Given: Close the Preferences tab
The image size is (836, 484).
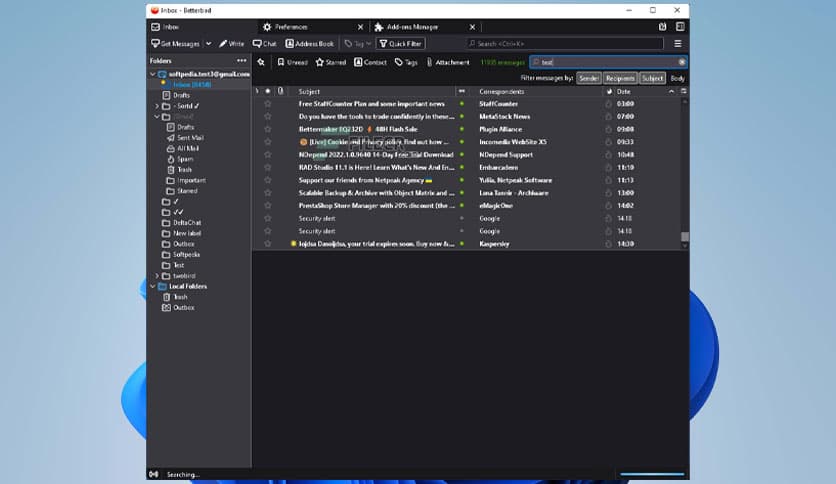Looking at the screenshot, I should click(360, 27).
